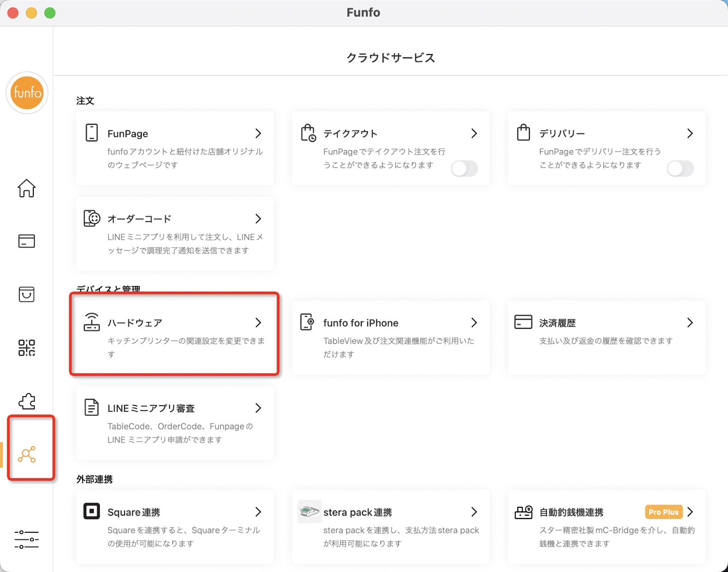Open the card/payment sidebar icon
This screenshot has height=572, width=728.
pyautogui.click(x=26, y=241)
